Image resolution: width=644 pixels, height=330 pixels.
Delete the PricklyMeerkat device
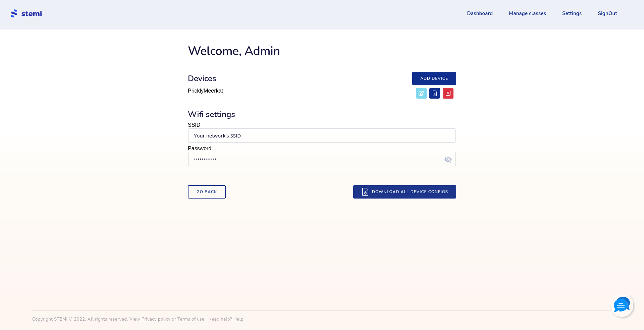[x=448, y=93]
